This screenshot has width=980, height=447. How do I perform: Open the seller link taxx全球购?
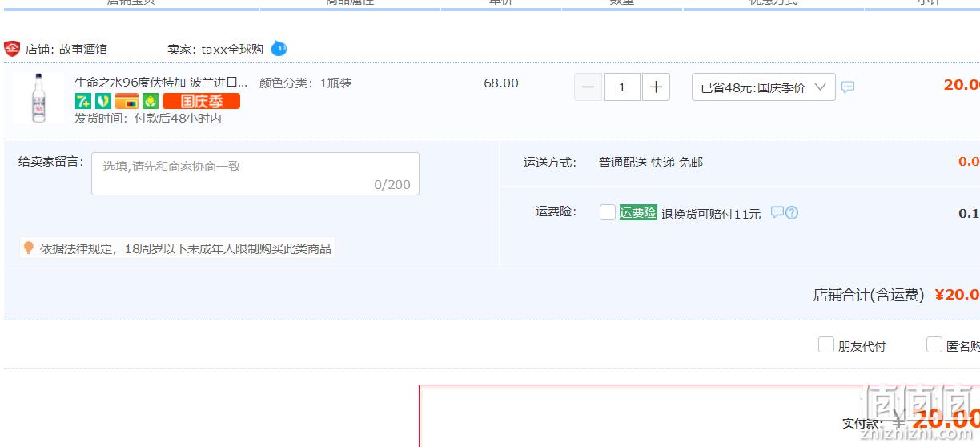tap(232, 49)
